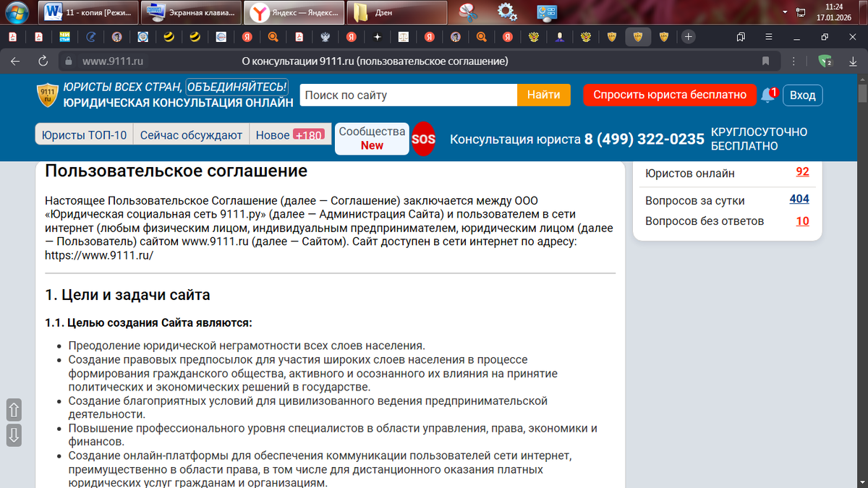Click Спросить юриста бесплатно button
Image resolution: width=868 pixels, height=488 pixels.
click(669, 95)
